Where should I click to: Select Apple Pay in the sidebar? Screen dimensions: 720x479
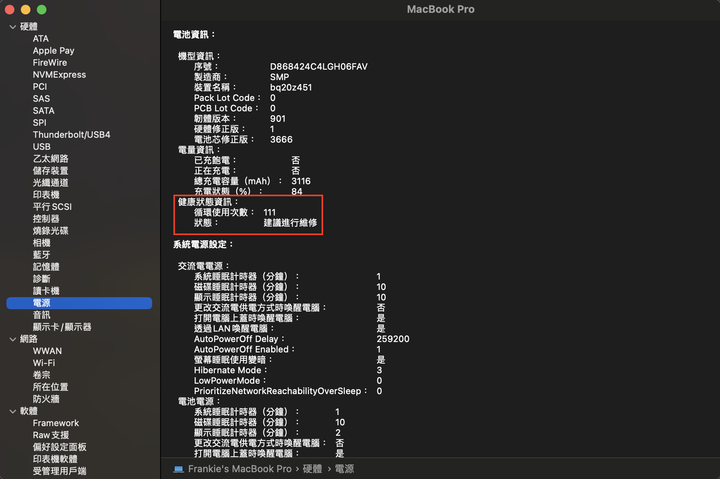coord(53,51)
